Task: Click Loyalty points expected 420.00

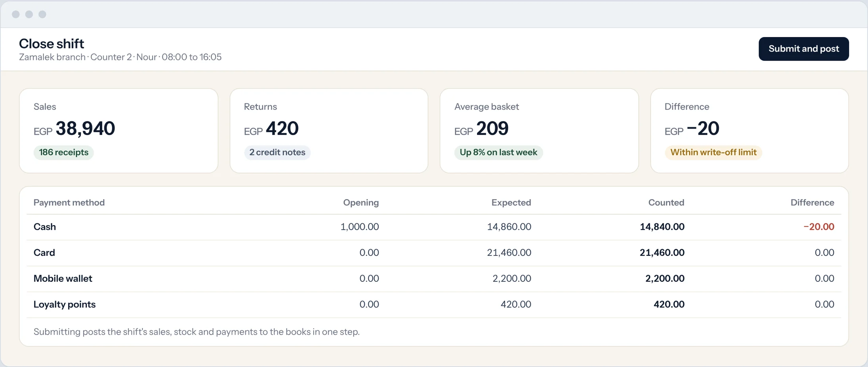Action: [x=516, y=304]
